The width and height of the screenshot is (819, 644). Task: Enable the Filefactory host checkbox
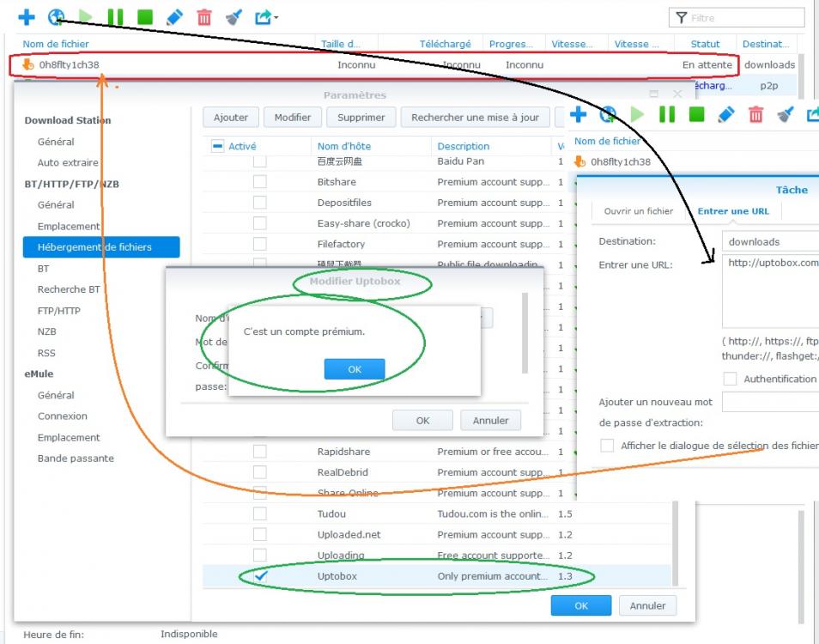[x=259, y=244]
